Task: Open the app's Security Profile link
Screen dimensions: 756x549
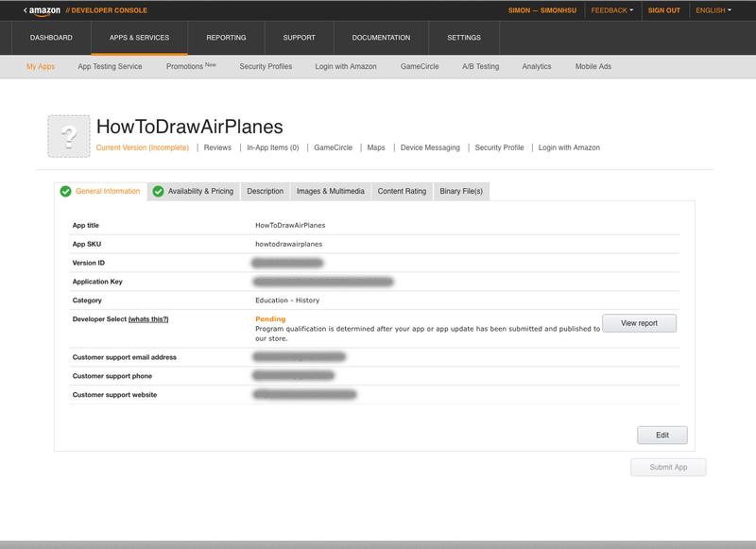Action: [499, 147]
